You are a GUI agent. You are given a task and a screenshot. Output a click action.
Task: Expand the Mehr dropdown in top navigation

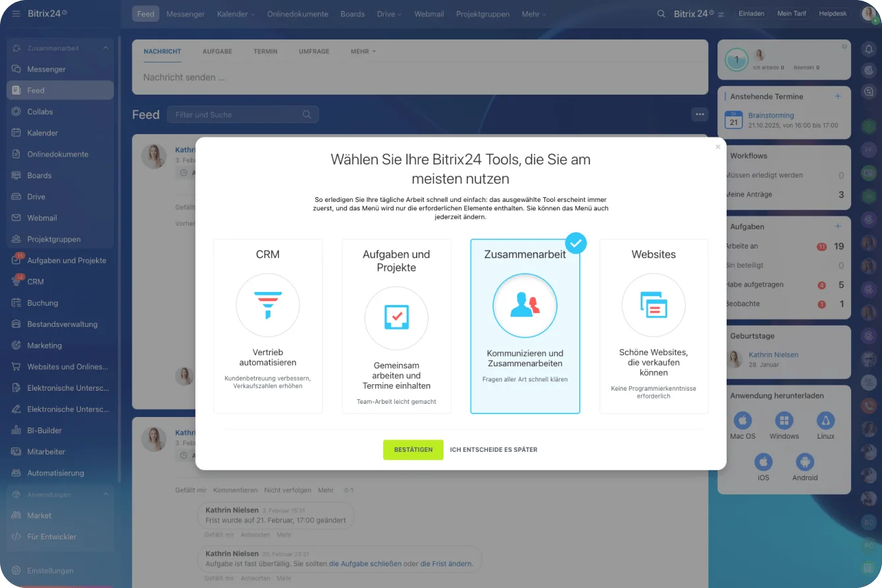(x=534, y=14)
